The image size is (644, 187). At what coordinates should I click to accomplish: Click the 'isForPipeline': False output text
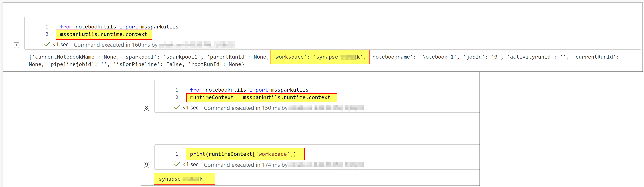click(x=148, y=65)
